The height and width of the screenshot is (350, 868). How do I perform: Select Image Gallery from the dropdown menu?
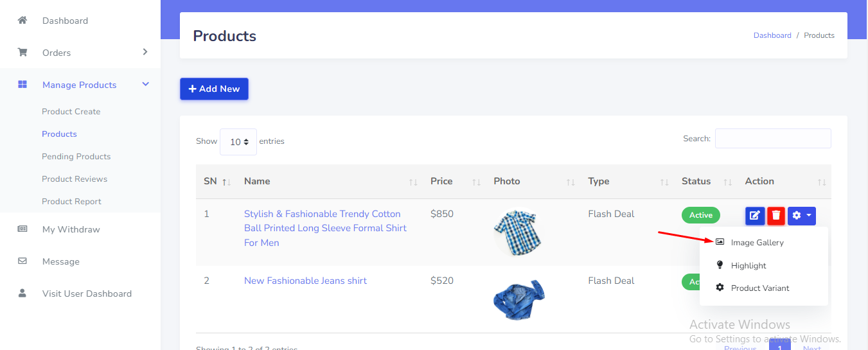click(x=757, y=243)
